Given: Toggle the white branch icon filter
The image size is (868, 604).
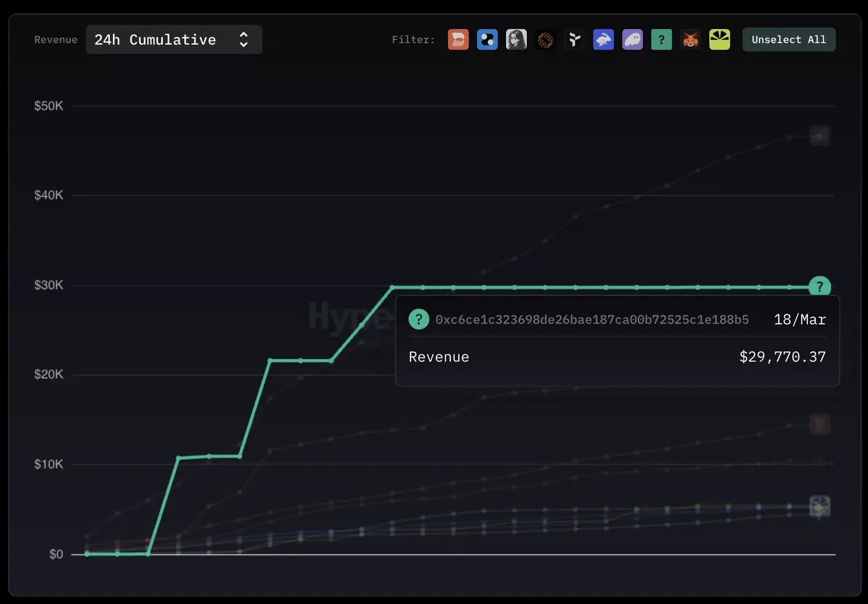Looking at the screenshot, I should tap(574, 39).
